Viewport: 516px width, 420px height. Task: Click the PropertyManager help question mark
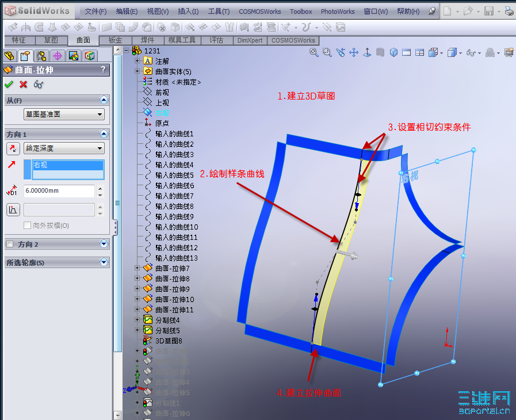coord(104,70)
